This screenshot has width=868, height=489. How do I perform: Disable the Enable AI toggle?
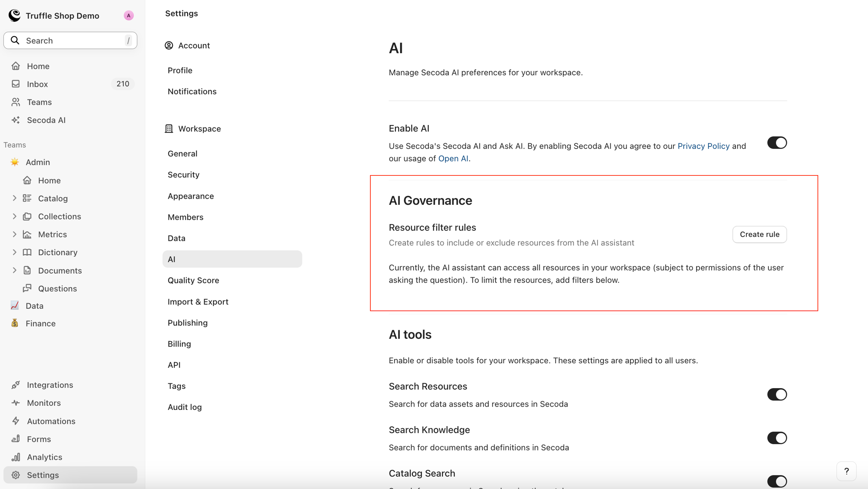pyautogui.click(x=777, y=143)
